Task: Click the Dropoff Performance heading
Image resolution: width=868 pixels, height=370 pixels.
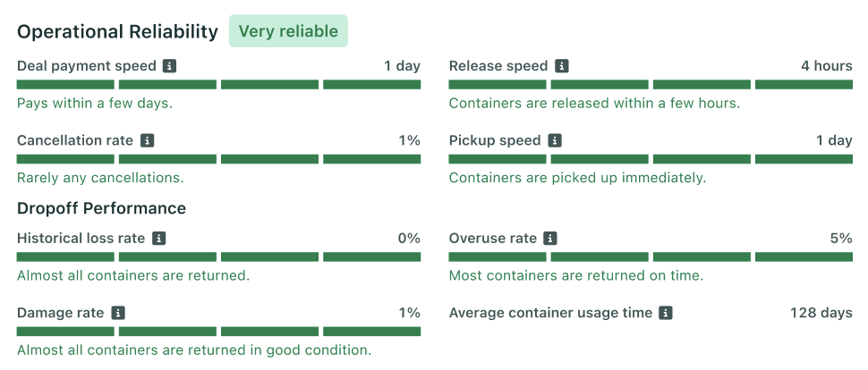Action: (x=101, y=208)
